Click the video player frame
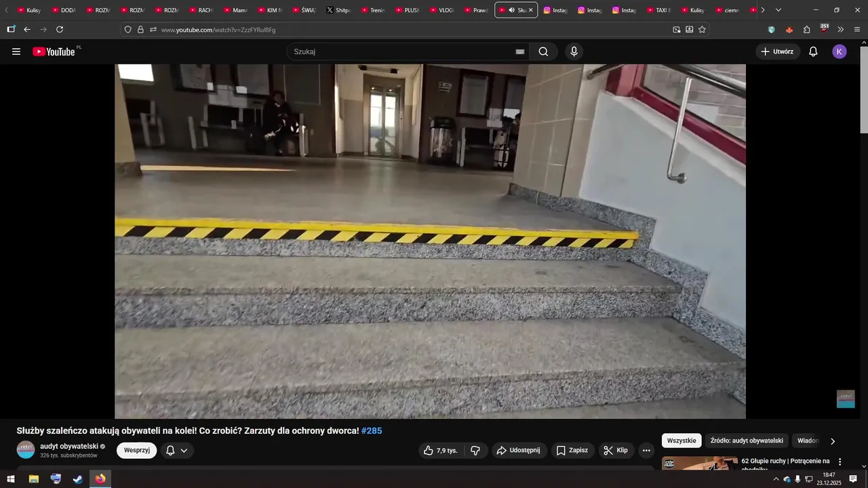 pos(430,241)
